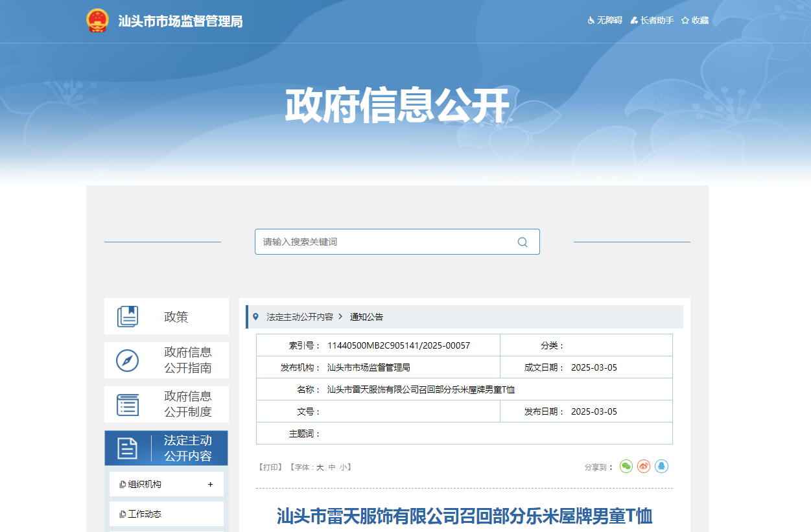Click the national emblem logo
Image resolution: width=811 pixels, height=532 pixels.
(x=98, y=21)
